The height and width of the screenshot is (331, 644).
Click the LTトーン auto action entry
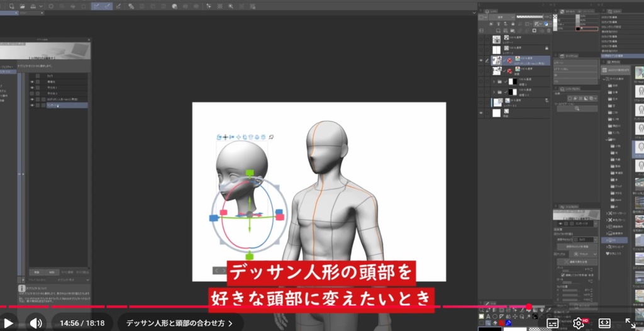click(575, 62)
